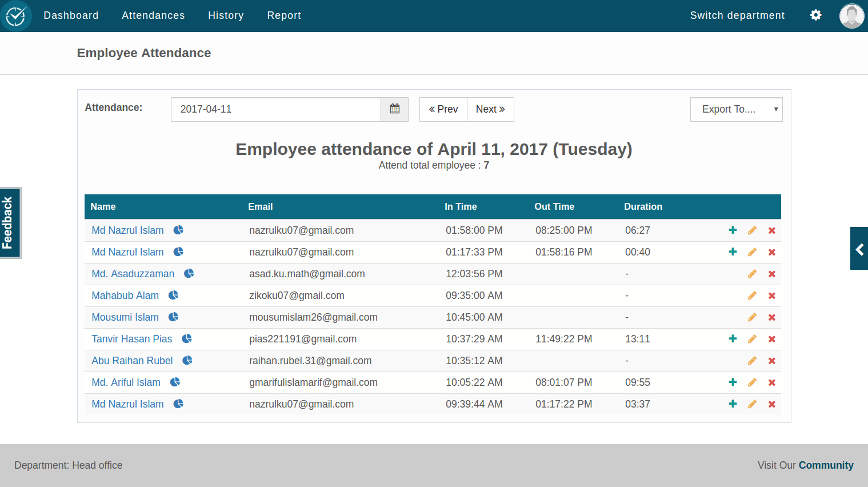Edit Tanvir Hasan Pias's attendance record
Screen dimensions: 868x487
coord(751,338)
